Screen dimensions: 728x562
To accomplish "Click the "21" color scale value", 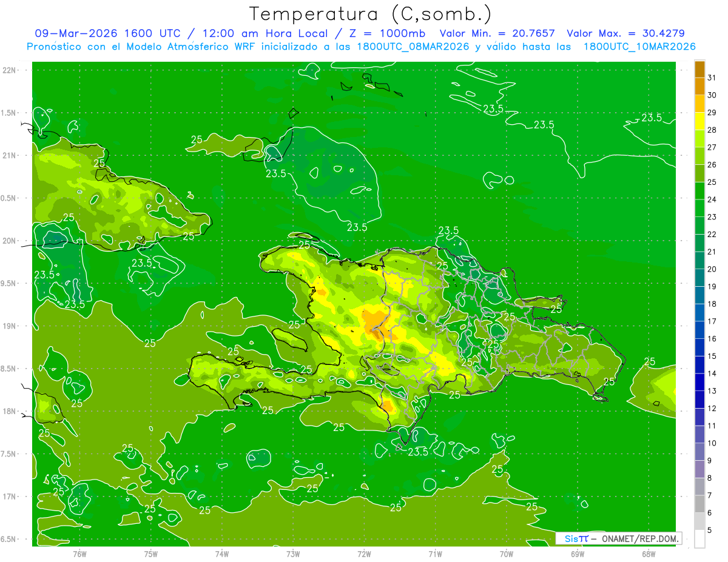I will pyautogui.click(x=712, y=252).
